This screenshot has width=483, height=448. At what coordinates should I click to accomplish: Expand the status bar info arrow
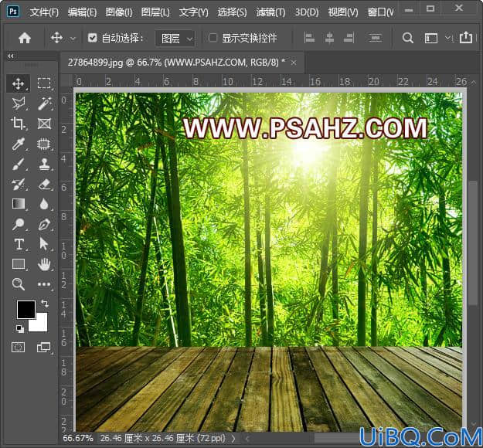point(233,439)
